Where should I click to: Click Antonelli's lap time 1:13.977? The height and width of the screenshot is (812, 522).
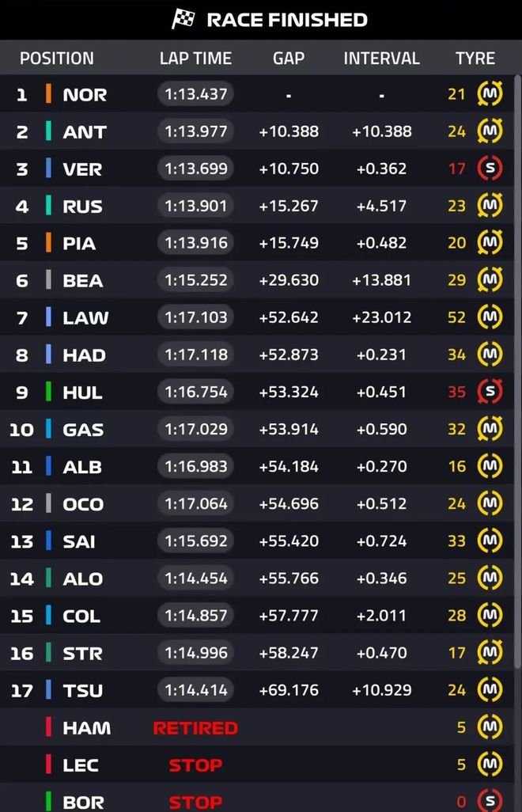click(x=195, y=131)
